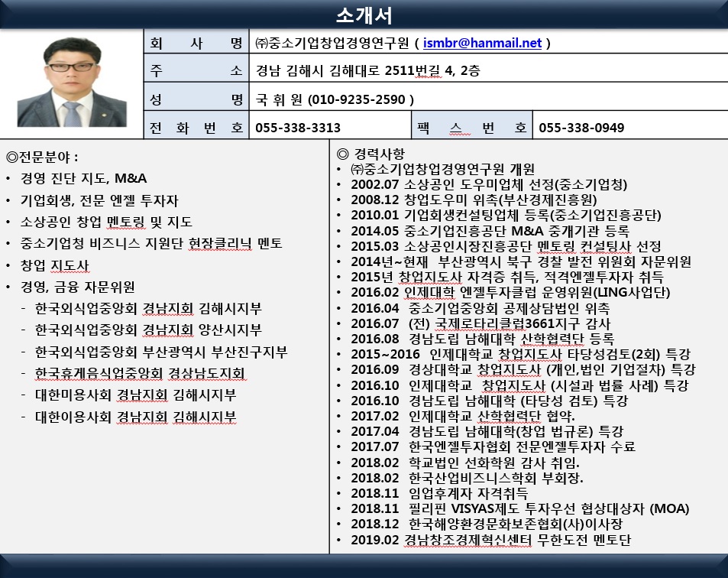
Task: Select the 2014년~현재 부산광역시 북구 자문위원 line
Action: [x=521, y=261]
